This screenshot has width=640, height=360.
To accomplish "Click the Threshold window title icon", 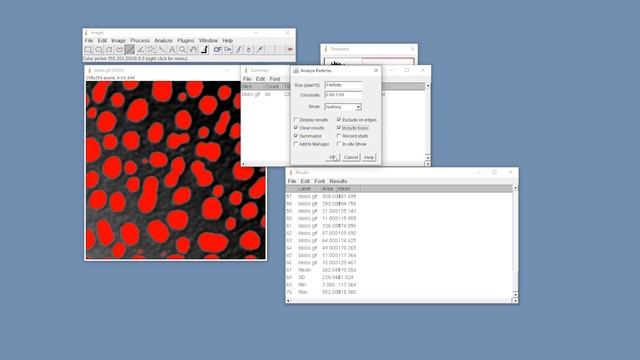I will coord(325,49).
